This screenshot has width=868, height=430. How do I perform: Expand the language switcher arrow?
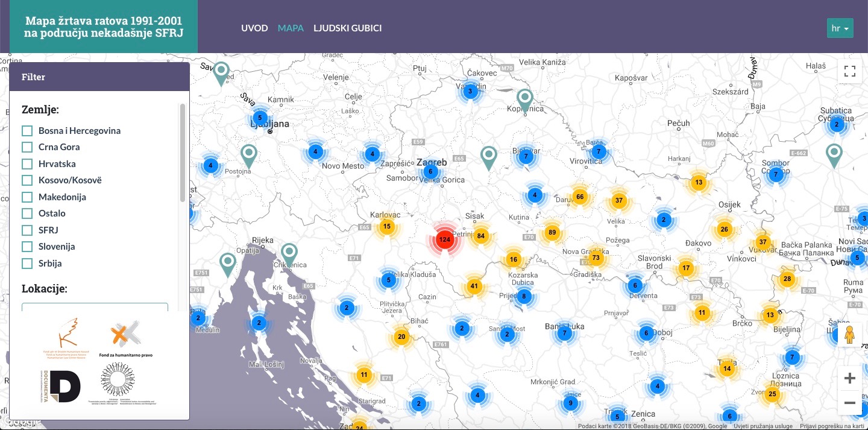(x=846, y=28)
